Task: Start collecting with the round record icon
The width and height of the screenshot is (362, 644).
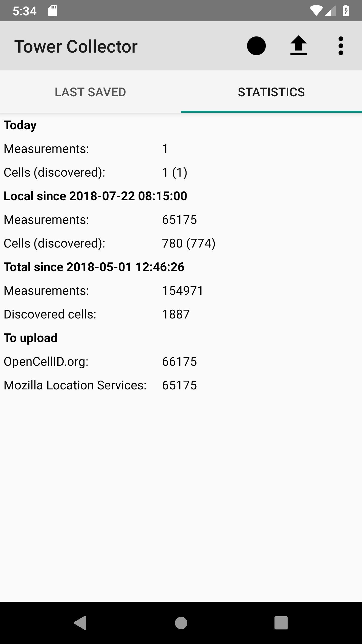Action: pyautogui.click(x=256, y=46)
